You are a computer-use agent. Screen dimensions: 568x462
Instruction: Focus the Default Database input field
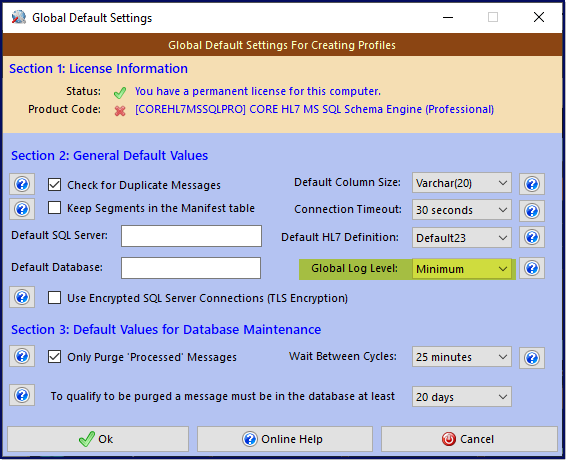click(191, 268)
